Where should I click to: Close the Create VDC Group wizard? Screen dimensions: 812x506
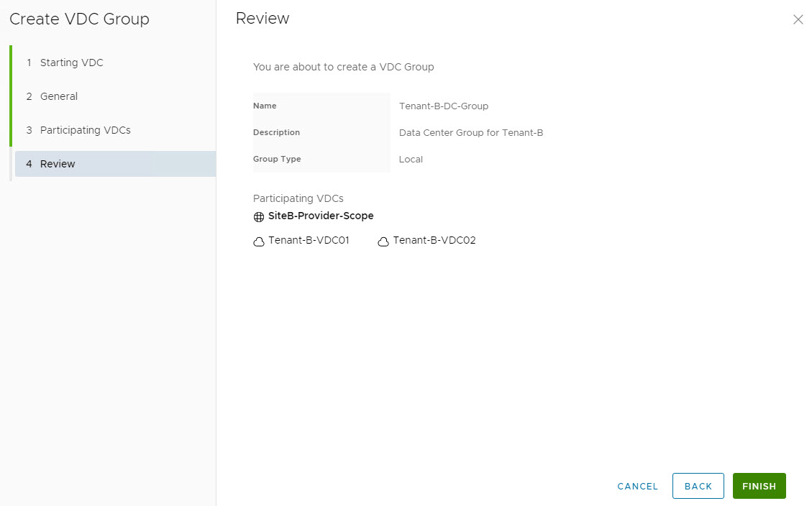(x=798, y=20)
